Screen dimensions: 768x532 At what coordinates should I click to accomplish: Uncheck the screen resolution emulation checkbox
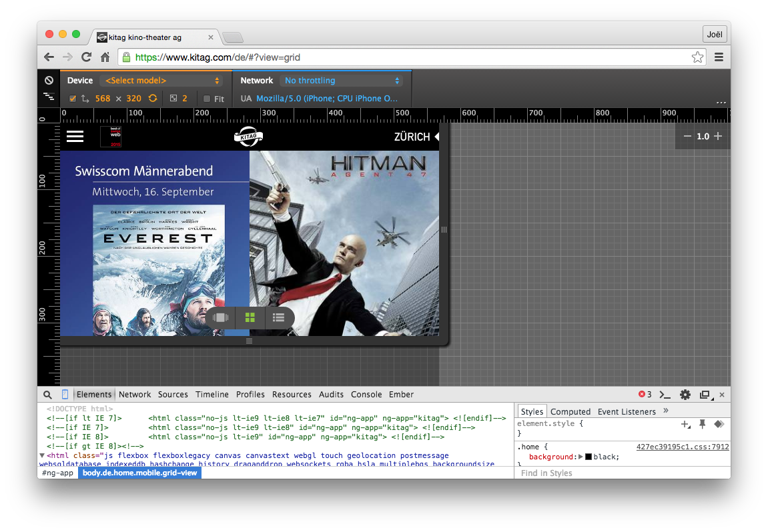73,99
